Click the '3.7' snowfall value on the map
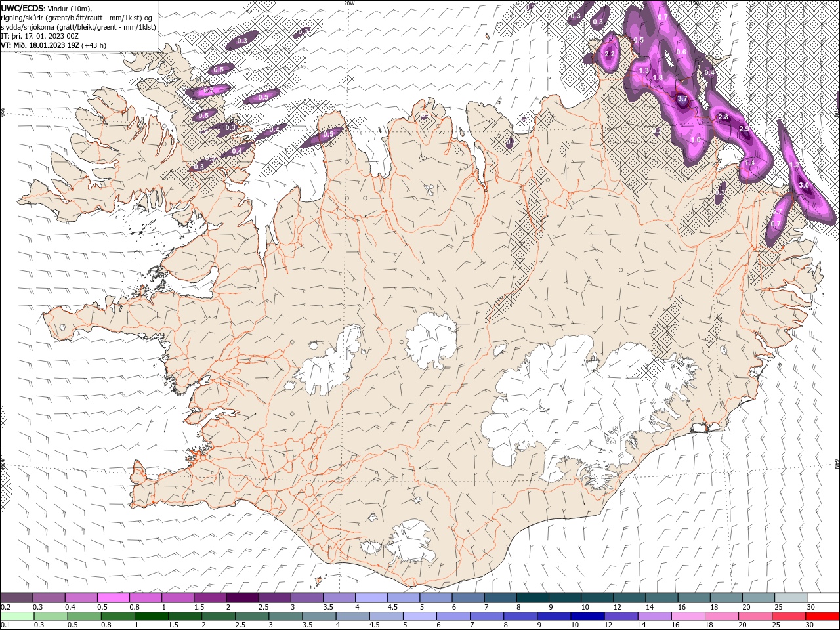 682,99
